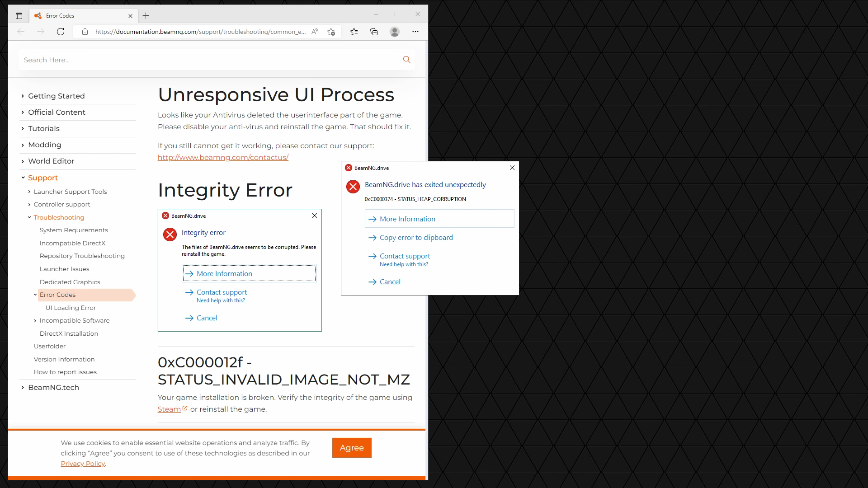
Task: Open Userfolder page
Action: [50, 346]
